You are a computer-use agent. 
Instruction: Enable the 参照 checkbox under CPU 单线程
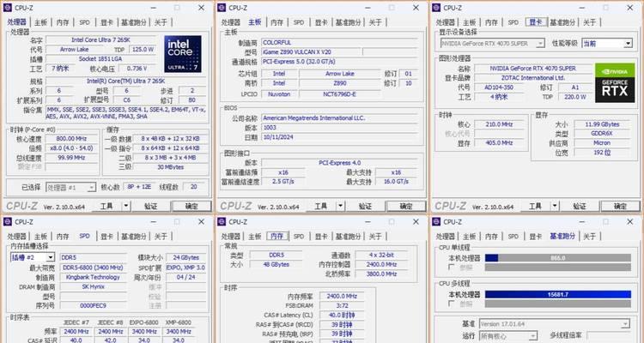[x=452, y=267]
